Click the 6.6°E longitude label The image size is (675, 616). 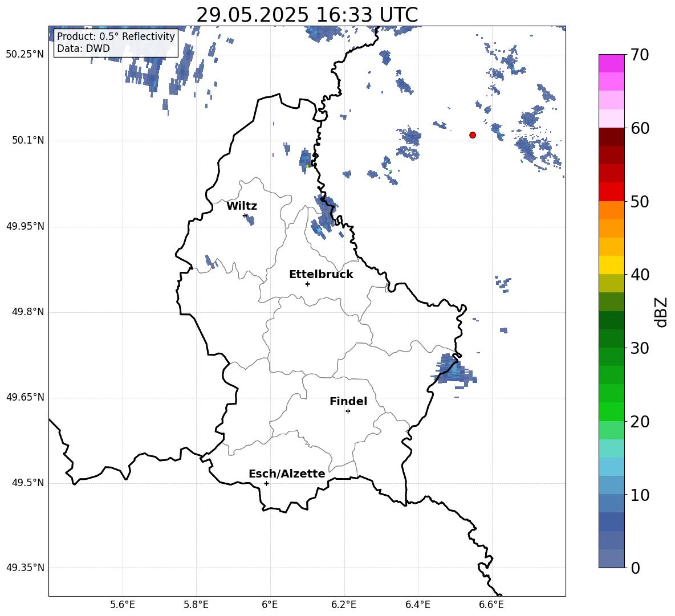point(491,605)
